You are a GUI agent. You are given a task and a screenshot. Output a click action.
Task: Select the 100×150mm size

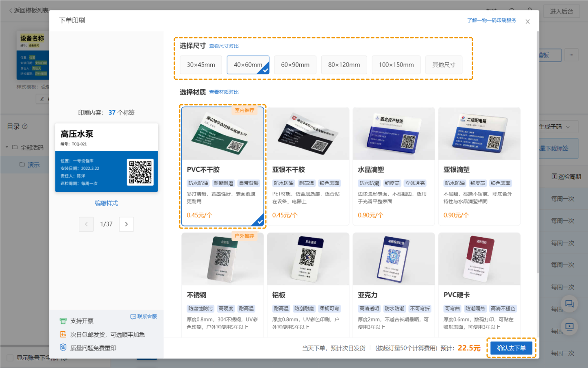(396, 65)
